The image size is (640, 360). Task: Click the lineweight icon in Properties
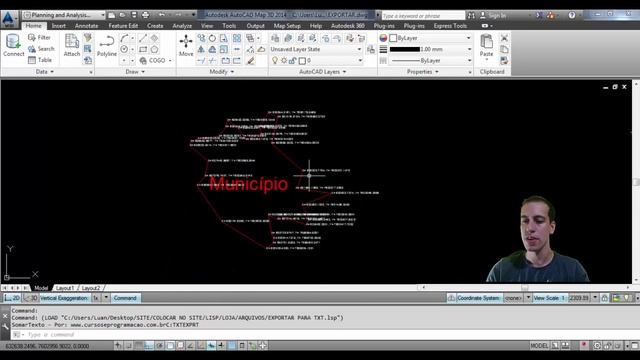(x=383, y=49)
